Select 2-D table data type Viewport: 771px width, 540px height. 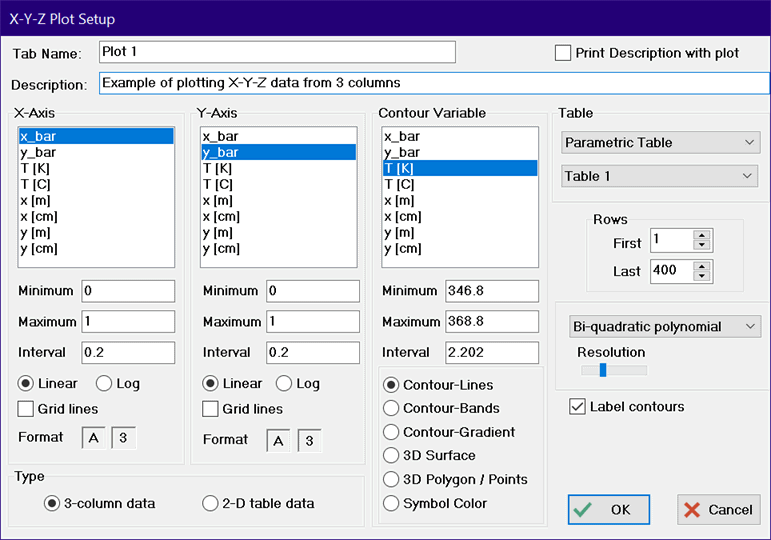[x=210, y=504]
